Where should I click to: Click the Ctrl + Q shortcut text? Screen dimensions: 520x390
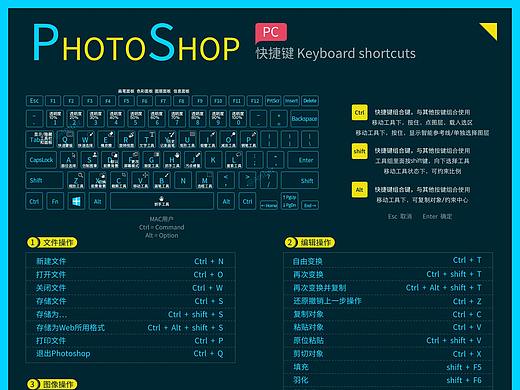pos(208,354)
